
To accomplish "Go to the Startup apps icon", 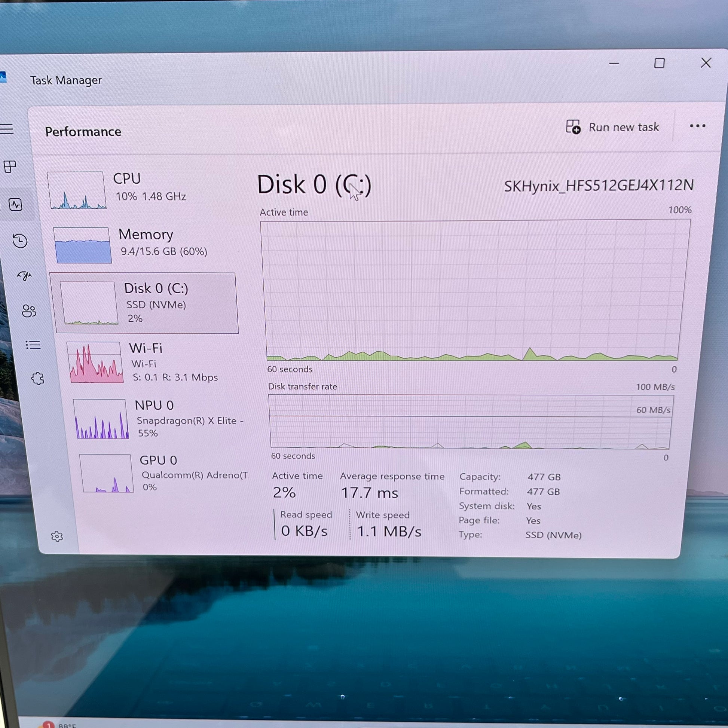I will tap(24, 275).
